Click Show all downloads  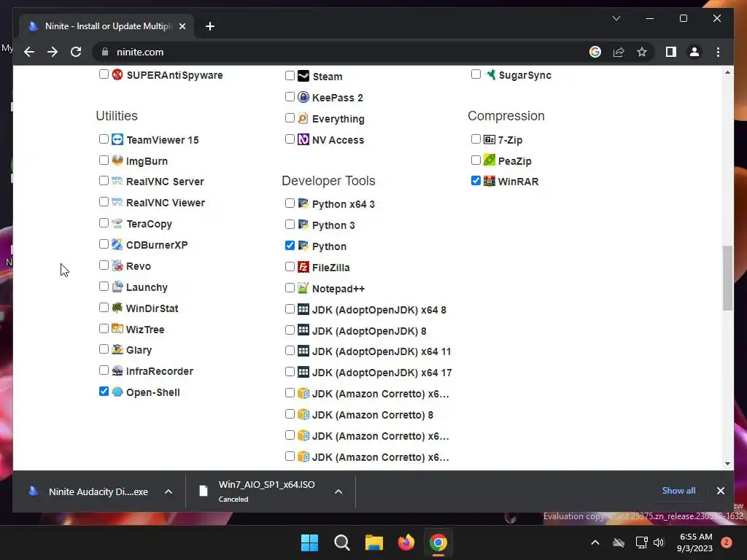coord(678,491)
